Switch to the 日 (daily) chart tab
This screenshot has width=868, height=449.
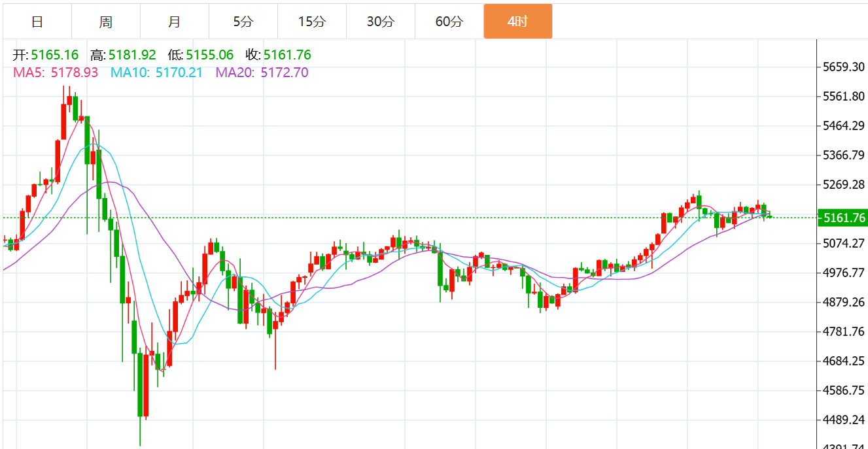tap(37, 22)
